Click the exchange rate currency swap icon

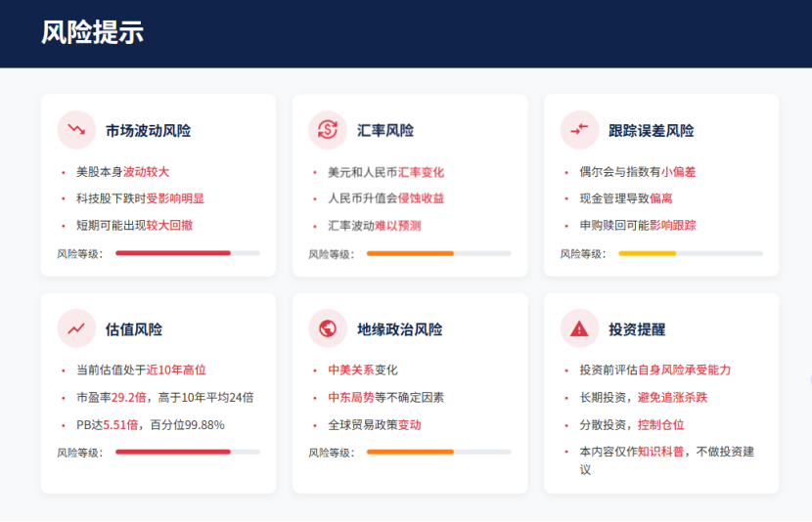tap(328, 130)
